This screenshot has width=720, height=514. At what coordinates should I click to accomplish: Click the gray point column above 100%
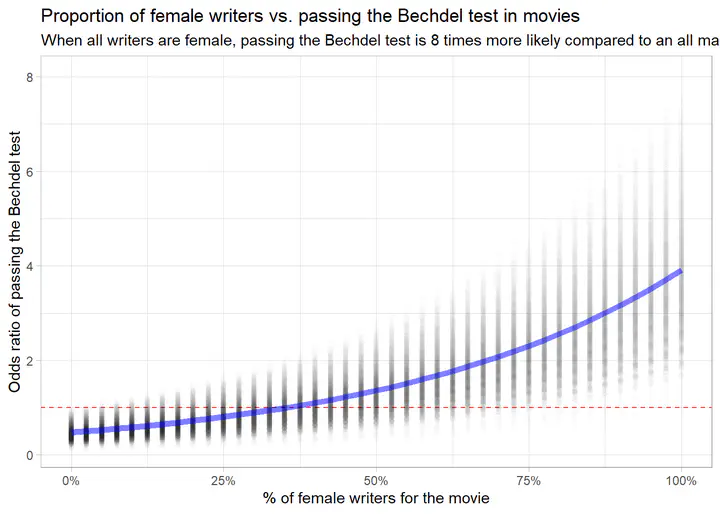[x=681, y=200]
